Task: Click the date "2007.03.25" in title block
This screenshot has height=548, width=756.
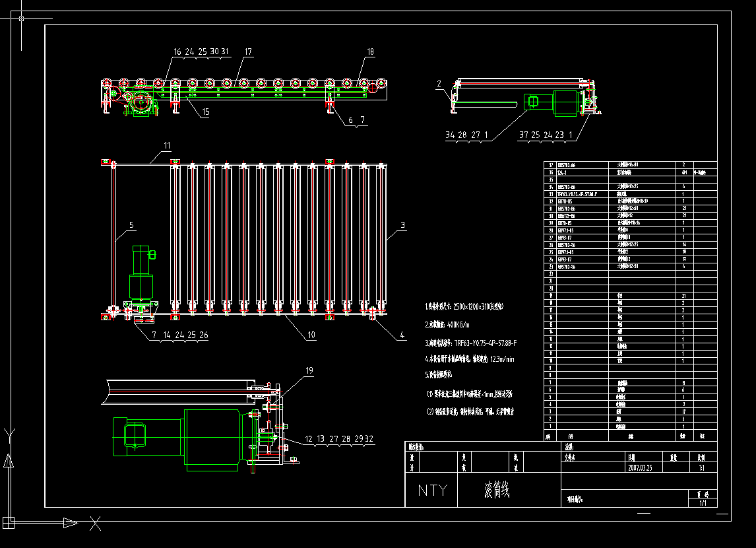Action: coord(640,467)
